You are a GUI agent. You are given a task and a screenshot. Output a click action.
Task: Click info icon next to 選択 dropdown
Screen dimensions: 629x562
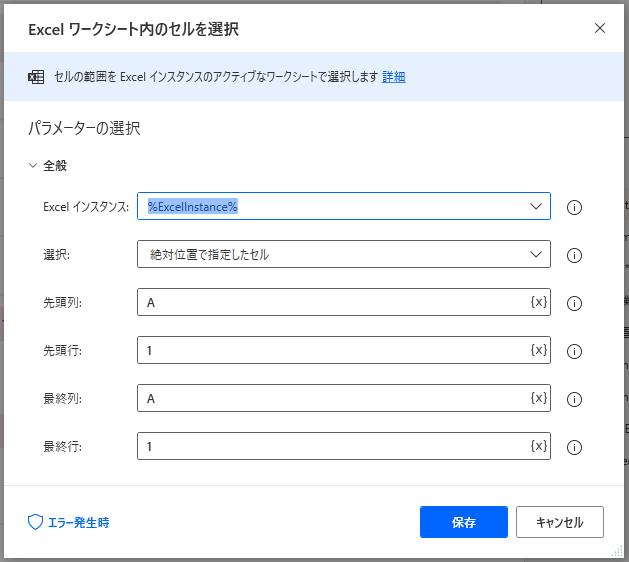(575, 255)
